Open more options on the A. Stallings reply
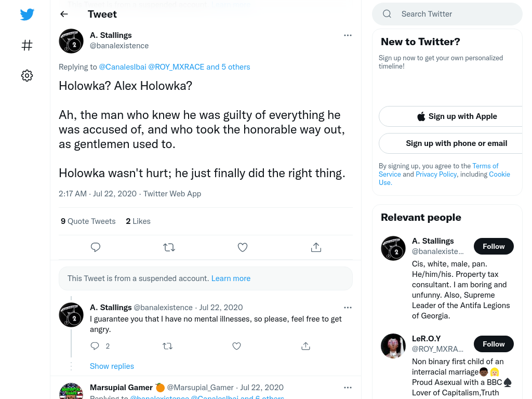This screenshot has width=532, height=399. (348, 308)
